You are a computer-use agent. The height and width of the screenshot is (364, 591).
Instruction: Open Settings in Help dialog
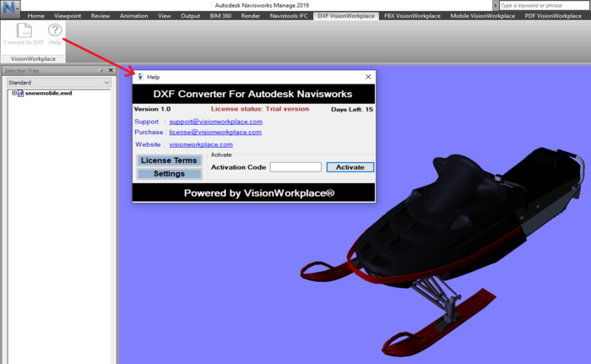pos(169,173)
